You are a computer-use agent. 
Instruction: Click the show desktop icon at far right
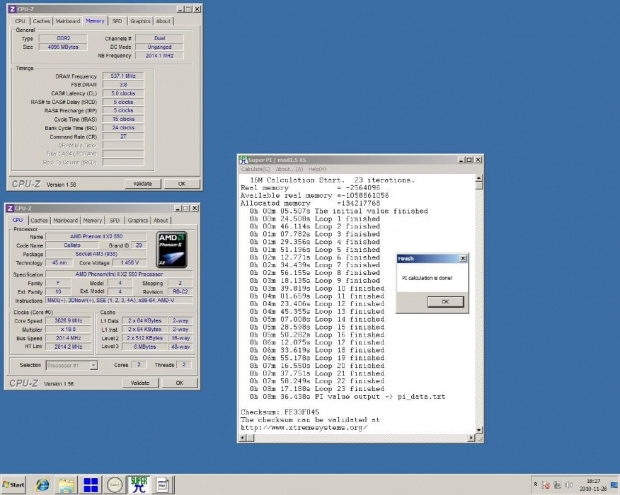tap(615, 485)
